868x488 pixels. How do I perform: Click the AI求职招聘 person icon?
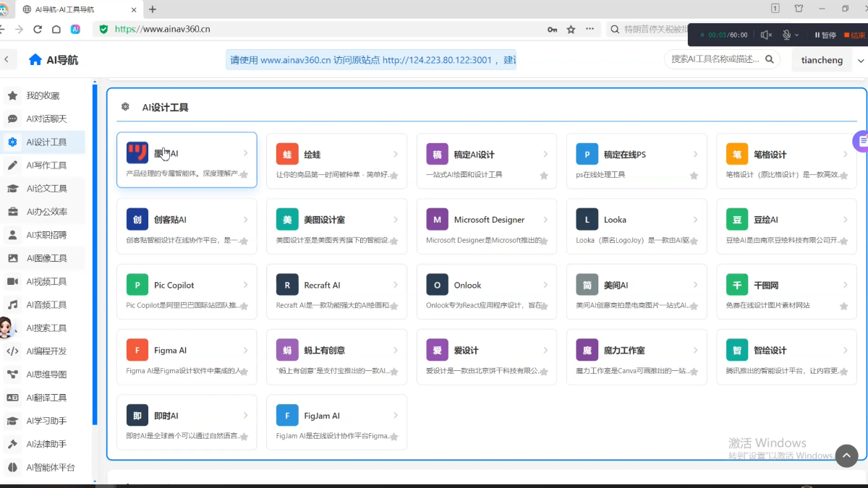[13, 235]
